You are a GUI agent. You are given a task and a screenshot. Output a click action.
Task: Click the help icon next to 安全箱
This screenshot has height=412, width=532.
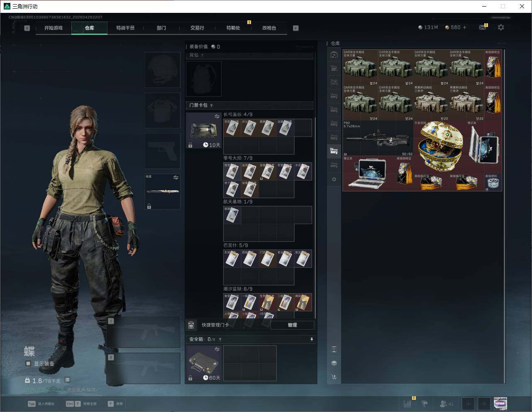[x=220, y=339]
